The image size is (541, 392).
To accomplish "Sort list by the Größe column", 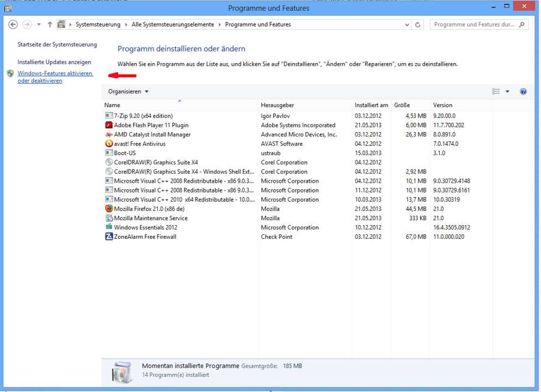I will pos(410,105).
